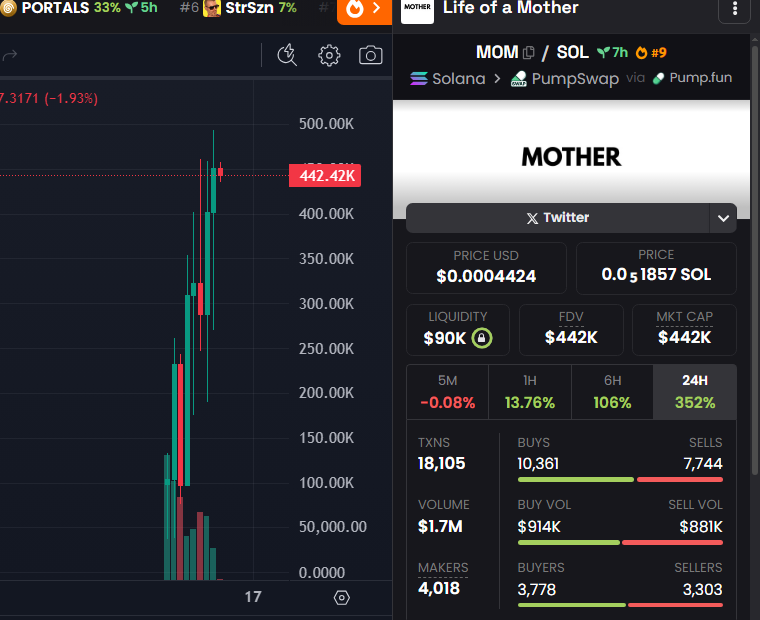Select the 24H timeframe tab
Screen dimensions: 760x620
pos(695,392)
